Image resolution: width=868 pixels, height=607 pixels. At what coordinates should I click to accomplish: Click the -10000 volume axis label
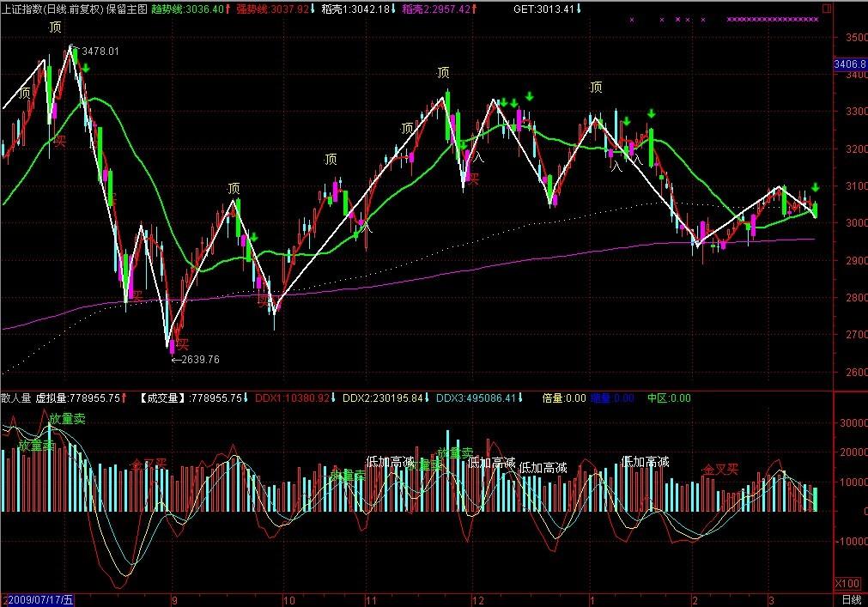point(851,541)
